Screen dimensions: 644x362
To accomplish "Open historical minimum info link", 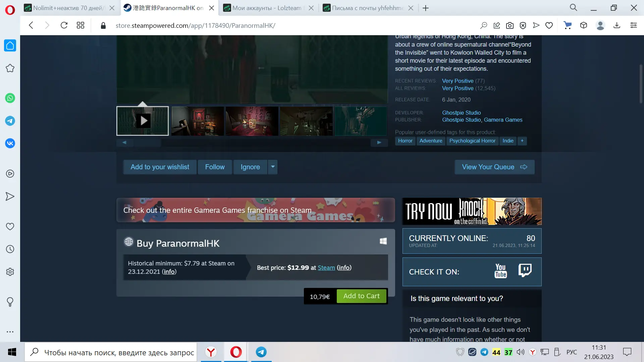I will tap(169, 272).
